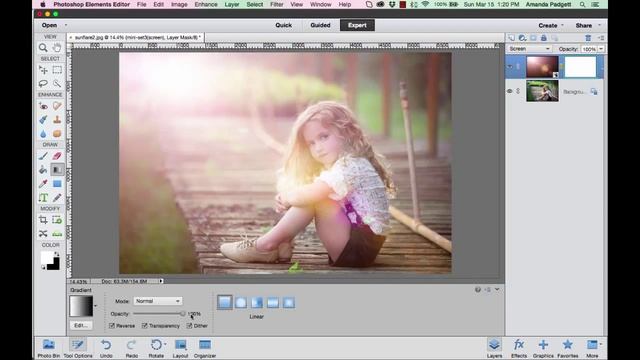Expand the gradient picker arrow

pyautogui.click(x=96, y=306)
